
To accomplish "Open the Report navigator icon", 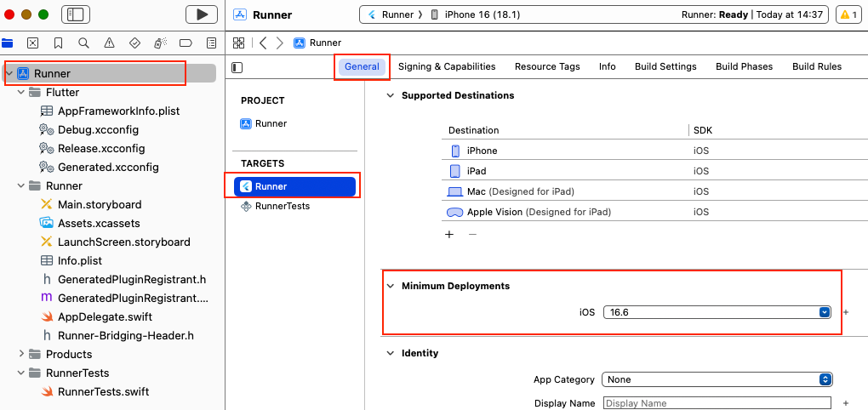I will [x=211, y=43].
